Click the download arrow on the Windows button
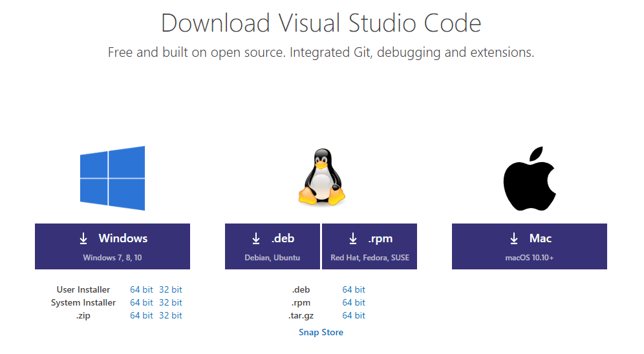This screenshot has width=644, height=354. point(83,239)
